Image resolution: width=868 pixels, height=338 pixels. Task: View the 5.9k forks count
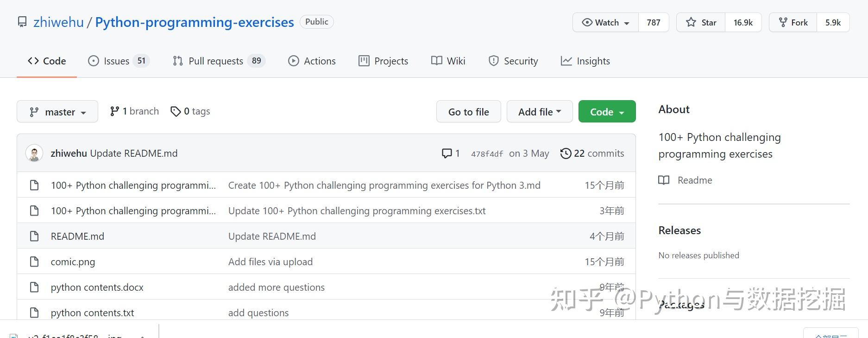pyautogui.click(x=833, y=22)
